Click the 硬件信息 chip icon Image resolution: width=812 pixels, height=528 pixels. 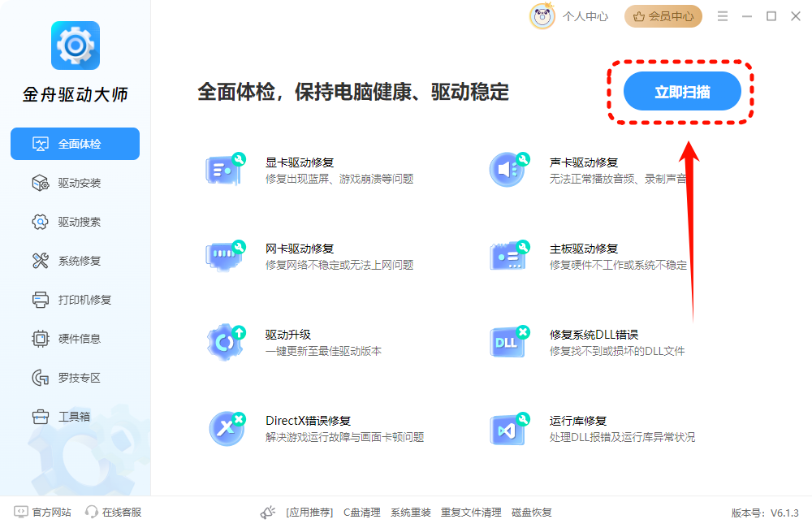tap(41, 339)
